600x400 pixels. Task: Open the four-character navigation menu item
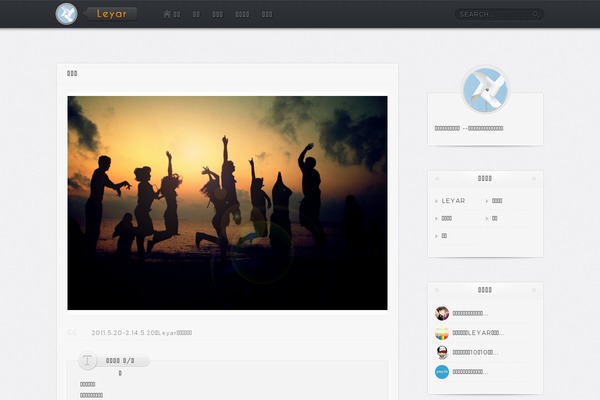point(242,15)
